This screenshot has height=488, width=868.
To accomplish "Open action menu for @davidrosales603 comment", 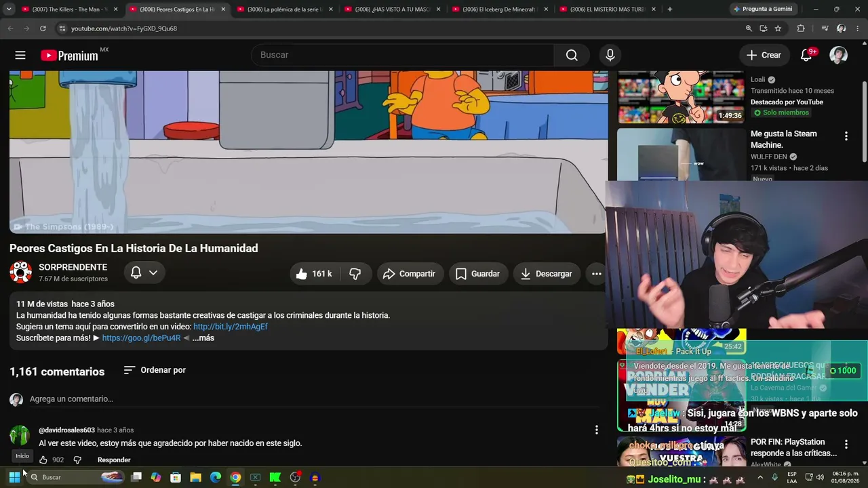I will coord(597,430).
